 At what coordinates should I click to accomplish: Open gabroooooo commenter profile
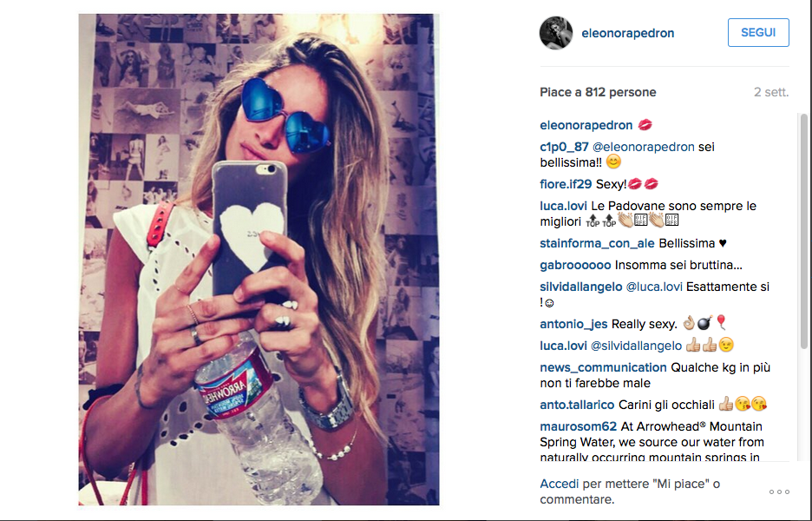[x=575, y=265]
